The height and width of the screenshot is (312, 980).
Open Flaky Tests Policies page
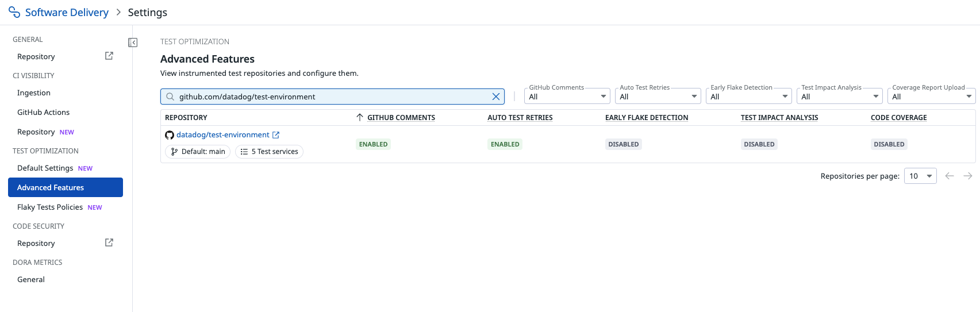[59, 207]
